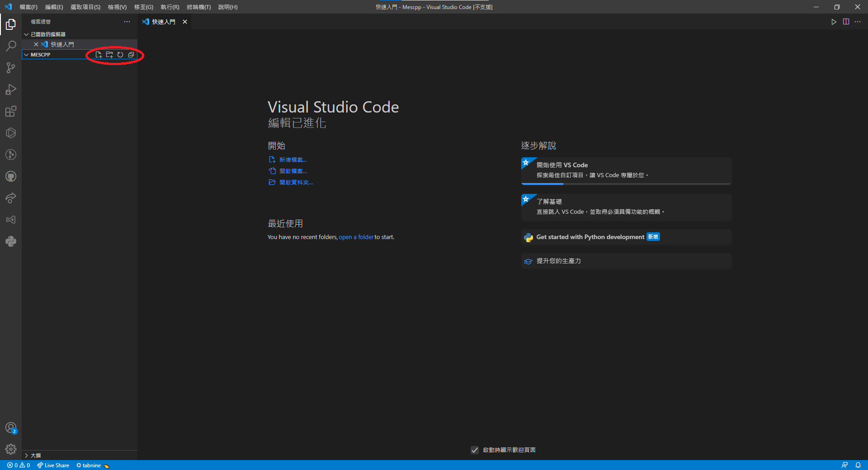Image resolution: width=868 pixels, height=470 pixels.
Task: Open the 檢視(V) menu
Action: click(117, 7)
